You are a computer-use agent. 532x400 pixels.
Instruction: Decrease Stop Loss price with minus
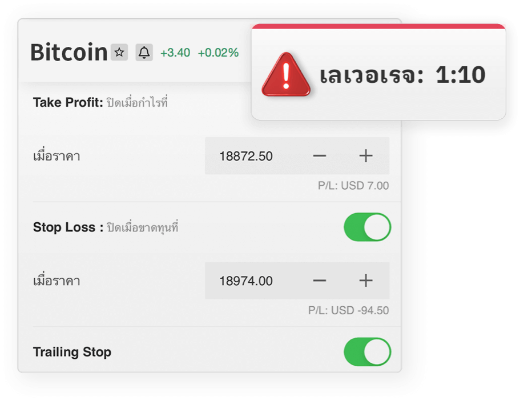tap(319, 281)
